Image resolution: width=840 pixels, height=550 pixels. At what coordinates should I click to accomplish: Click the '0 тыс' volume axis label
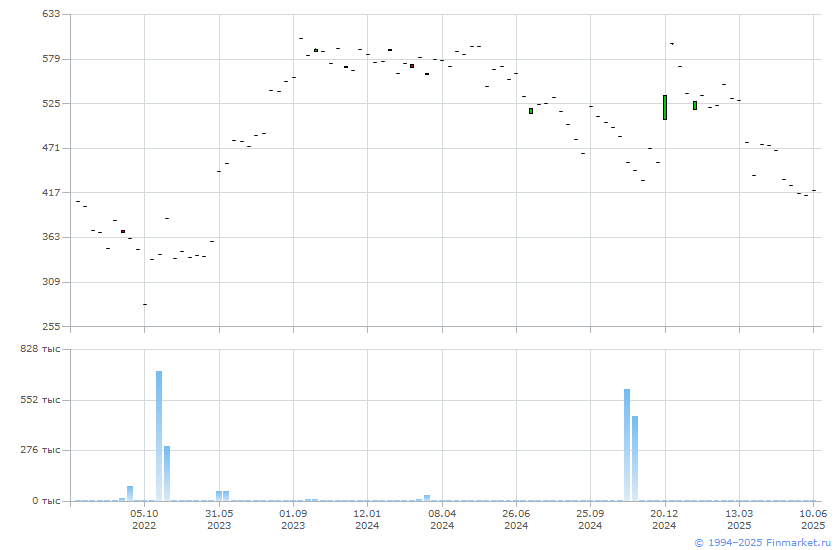tap(46, 501)
